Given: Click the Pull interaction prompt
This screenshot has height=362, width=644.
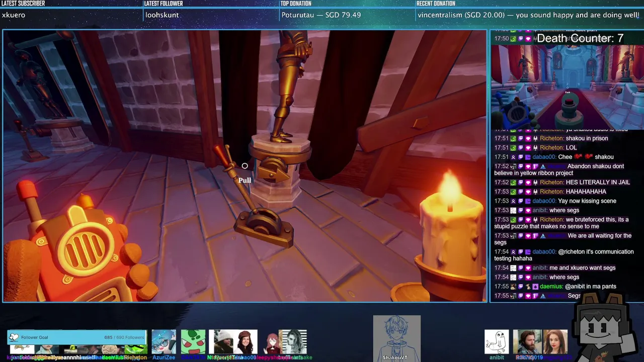Looking at the screenshot, I should click(245, 180).
